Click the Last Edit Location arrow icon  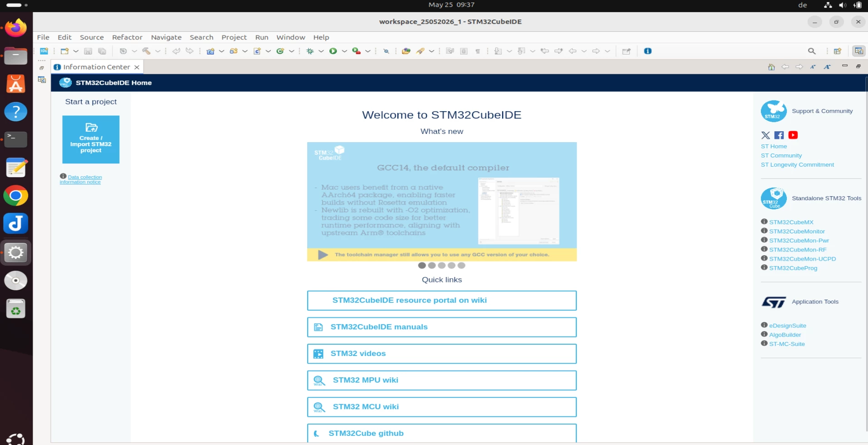[x=545, y=51]
